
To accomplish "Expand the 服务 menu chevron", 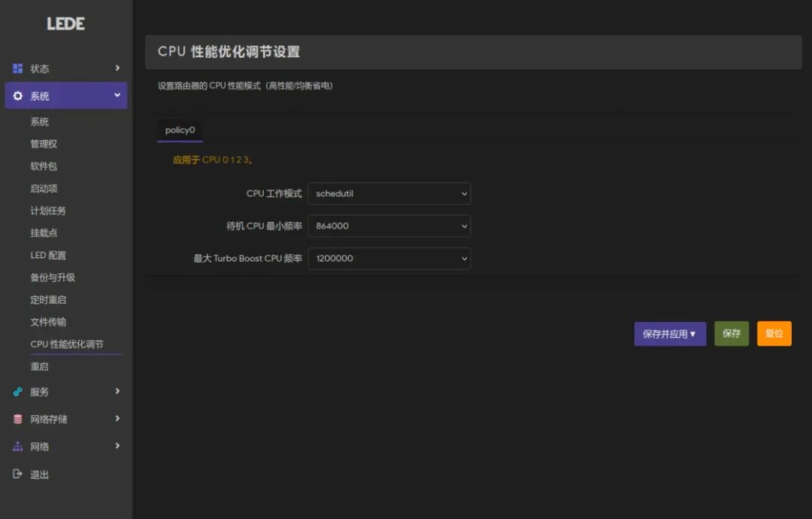I will point(117,391).
